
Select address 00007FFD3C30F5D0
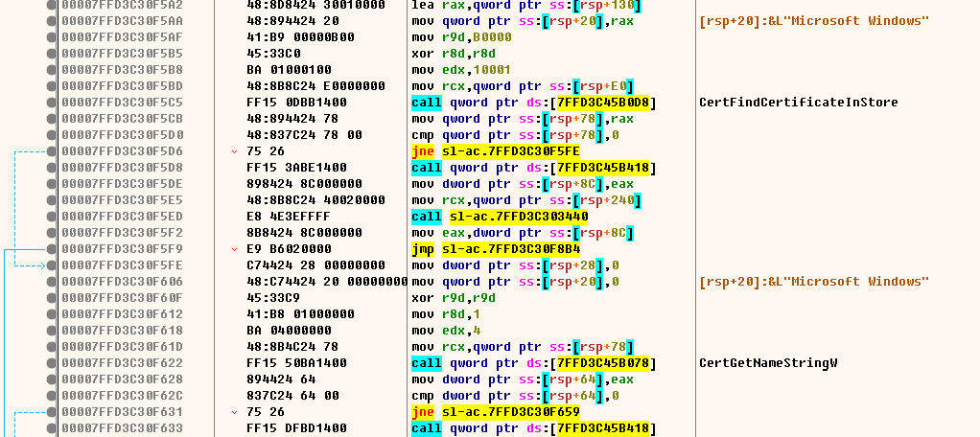point(122,135)
